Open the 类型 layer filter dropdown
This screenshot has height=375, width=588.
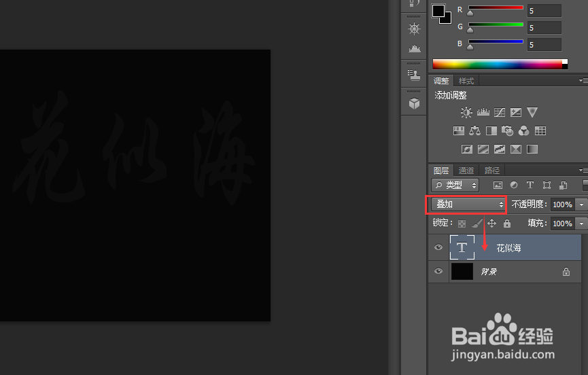coord(455,185)
